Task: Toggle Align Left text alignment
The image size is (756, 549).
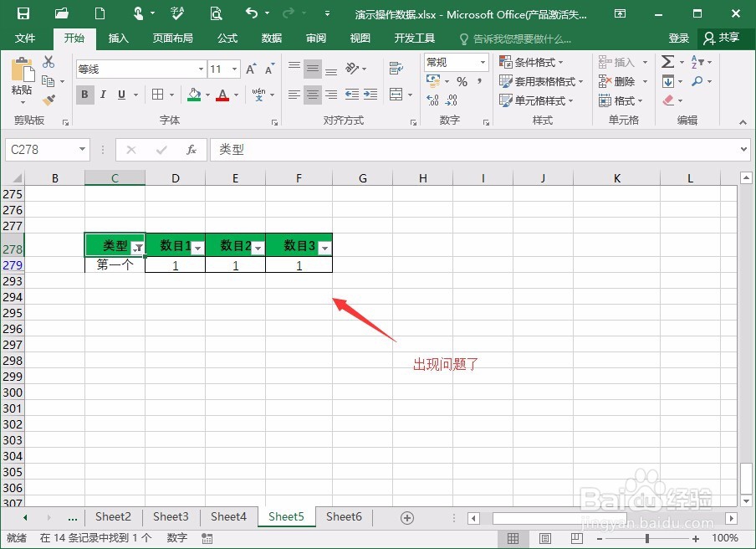Action: (294, 95)
